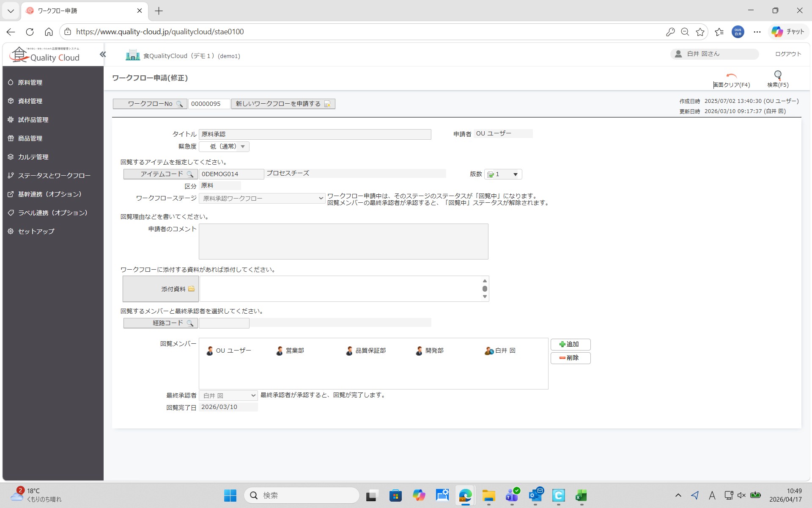
Task: Open the favorites list icon
Action: (719, 32)
